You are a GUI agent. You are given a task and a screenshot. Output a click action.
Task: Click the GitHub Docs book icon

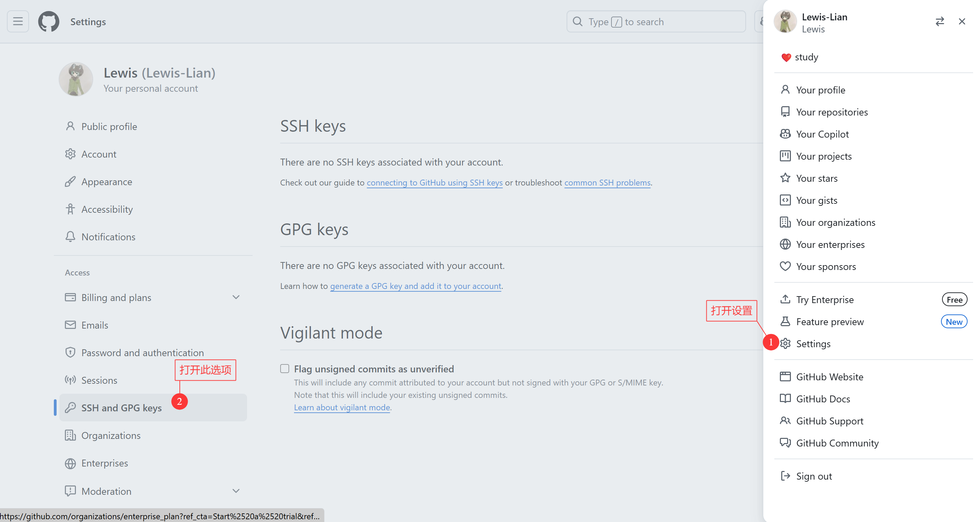pos(785,399)
